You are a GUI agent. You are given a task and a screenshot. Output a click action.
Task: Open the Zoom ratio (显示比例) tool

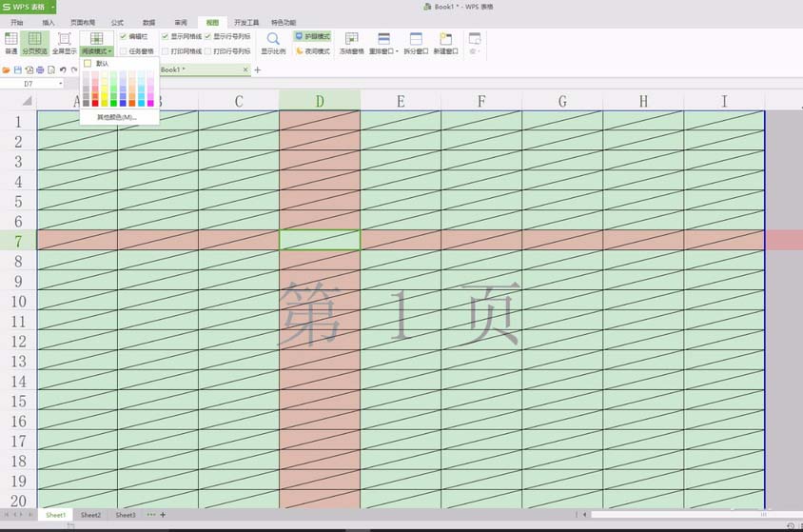[273, 42]
